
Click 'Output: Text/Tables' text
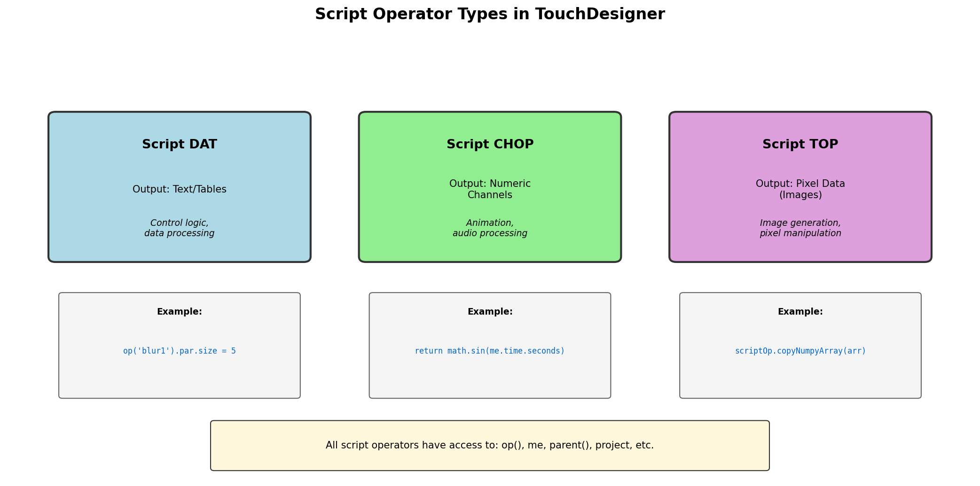180,189
